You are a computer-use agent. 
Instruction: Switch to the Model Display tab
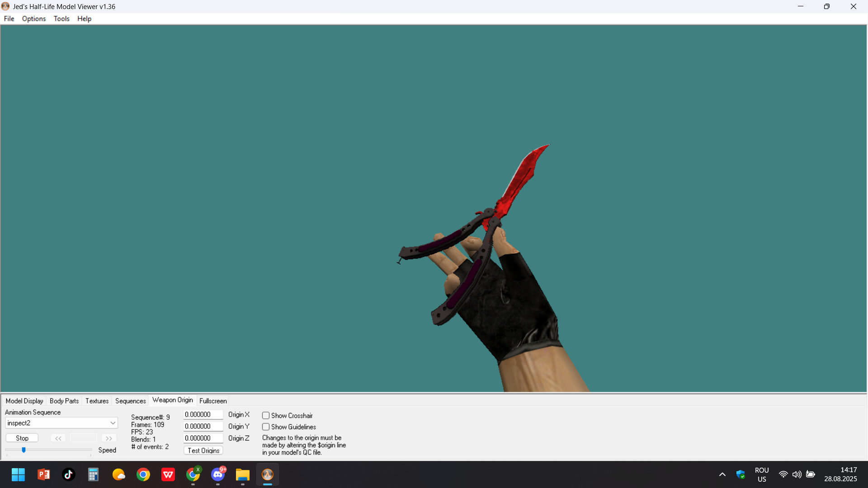[x=24, y=401]
